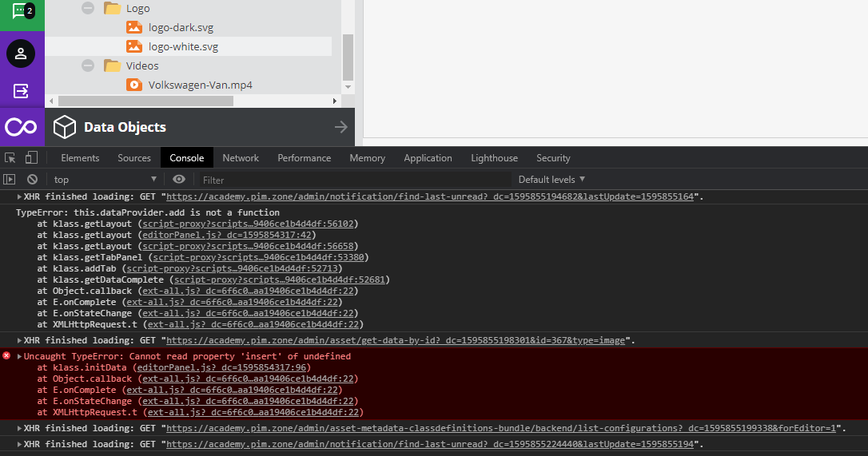The width and height of the screenshot is (868, 456).
Task: Expand Uncaught TypeError stack trace
Action: click(19, 356)
